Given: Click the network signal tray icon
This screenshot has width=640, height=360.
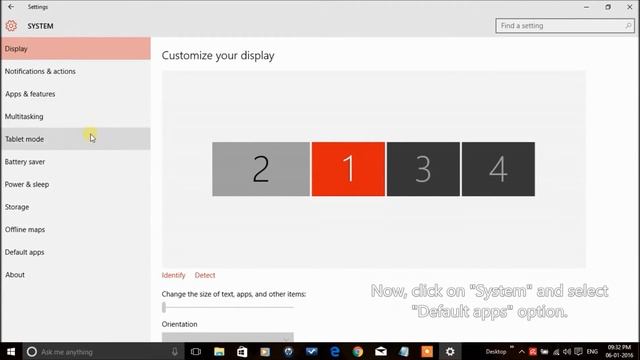Looking at the screenshot, I should pyautogui.click(x=556, y=351).
